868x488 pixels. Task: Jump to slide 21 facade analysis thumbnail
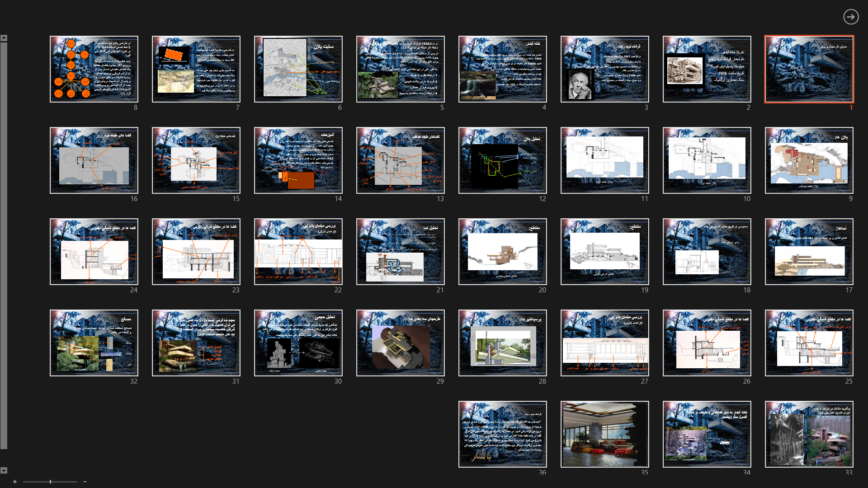click(400, 252)
